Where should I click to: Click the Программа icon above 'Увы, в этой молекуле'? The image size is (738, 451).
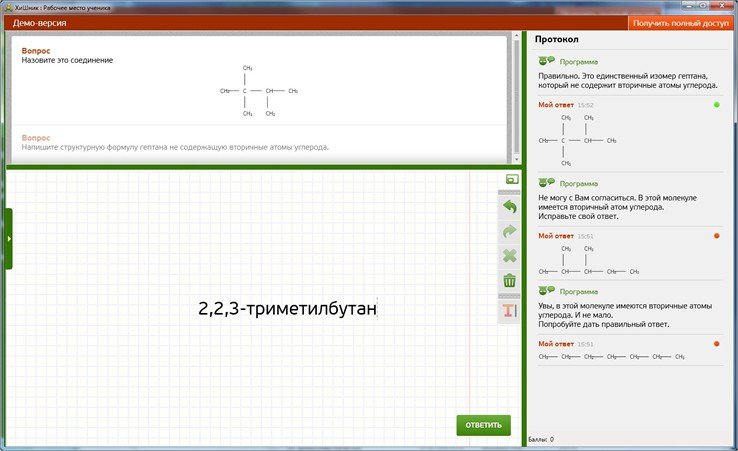[x=546, y=290]
